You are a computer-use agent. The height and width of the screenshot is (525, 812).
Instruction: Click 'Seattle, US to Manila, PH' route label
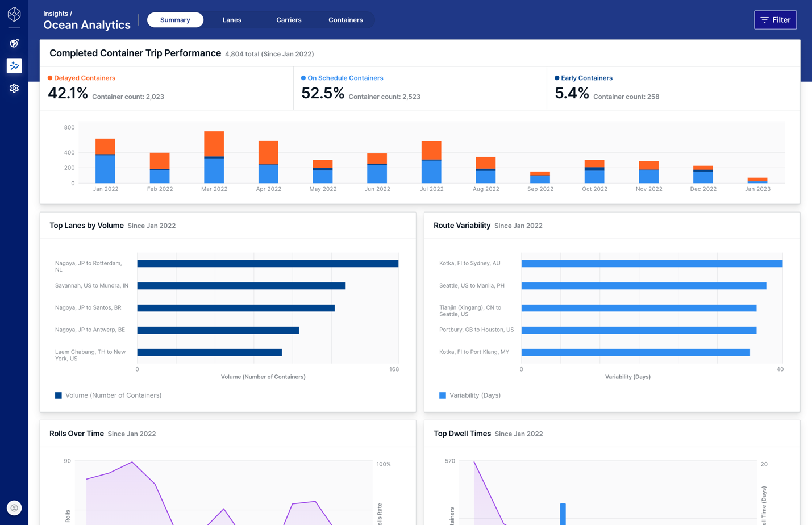[472, 285]
